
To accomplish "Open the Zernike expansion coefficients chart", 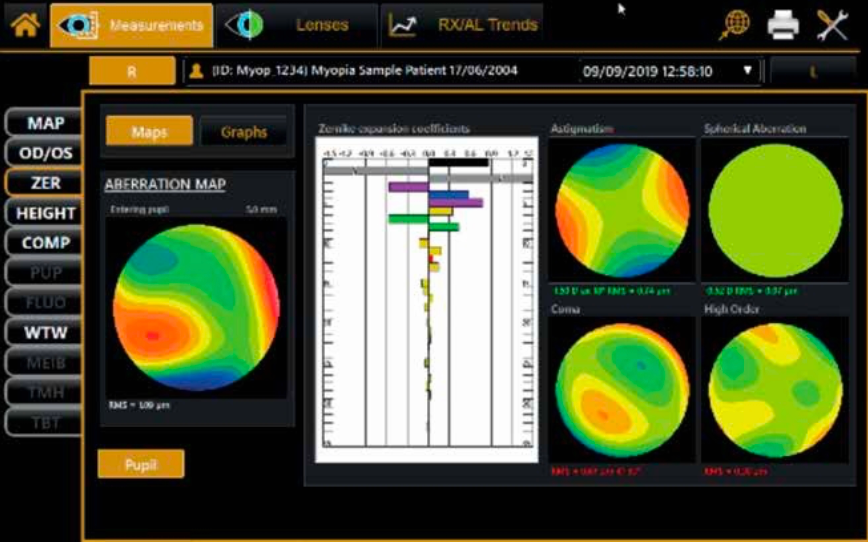I will [426, 300].
